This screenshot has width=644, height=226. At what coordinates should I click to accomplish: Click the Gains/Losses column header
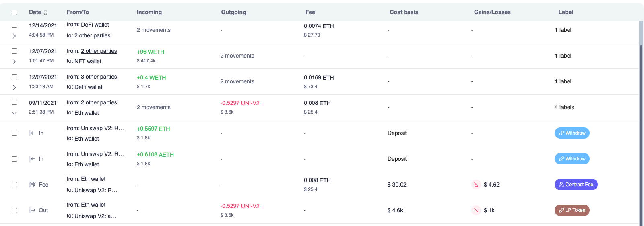[x=492, y=12]
